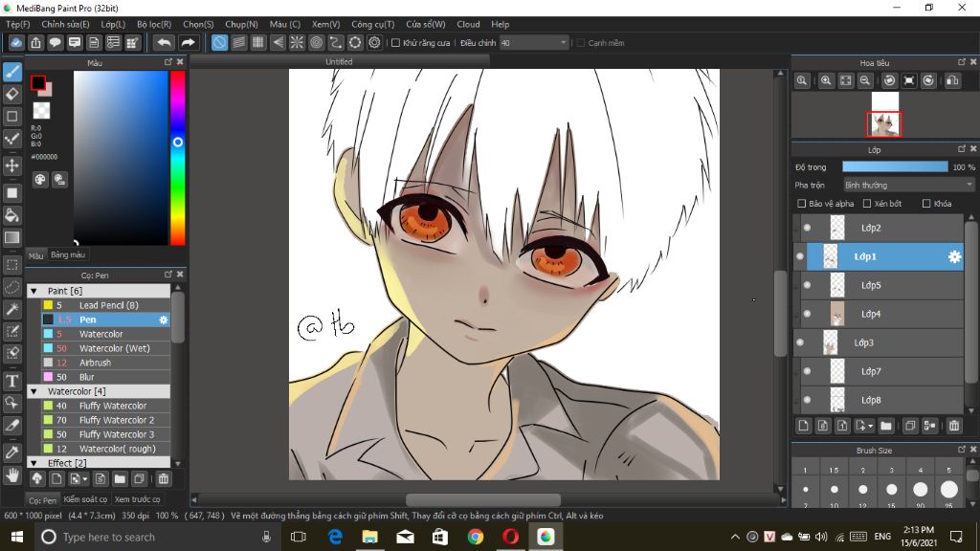This screenshot has width=980, height=551.
Task: Open the Cloud menu
Action: click(x=468, y=24)
